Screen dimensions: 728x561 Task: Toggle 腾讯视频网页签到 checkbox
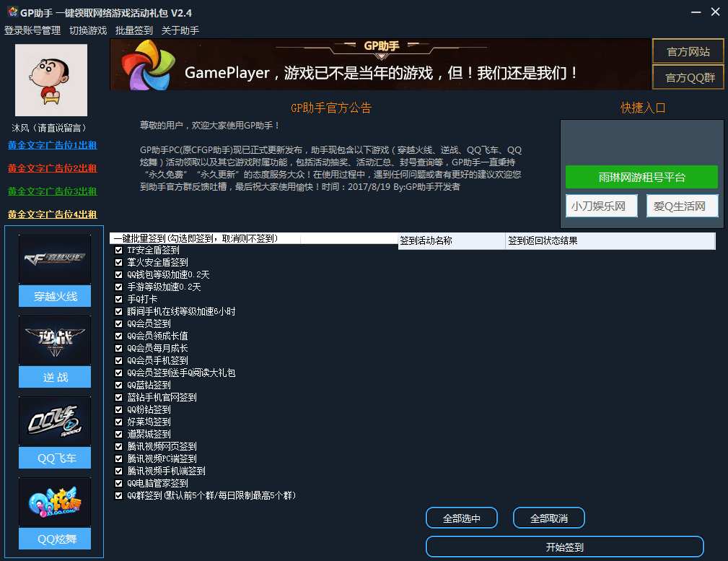tap(119, 447)
